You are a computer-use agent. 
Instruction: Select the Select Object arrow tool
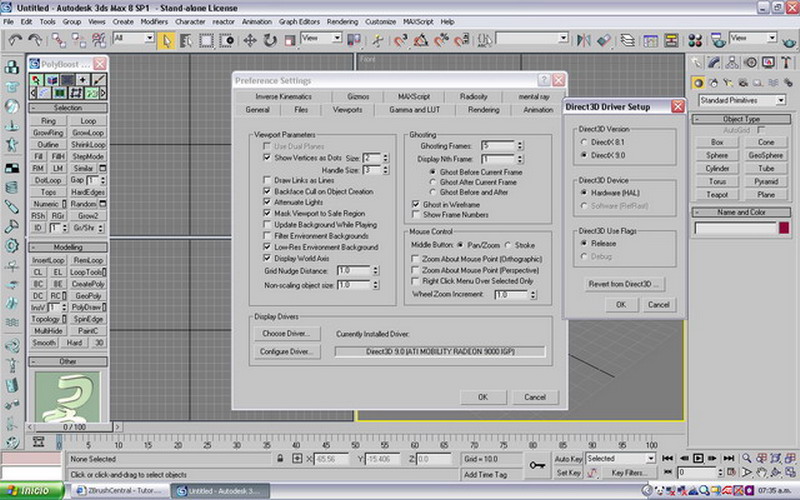166,39
